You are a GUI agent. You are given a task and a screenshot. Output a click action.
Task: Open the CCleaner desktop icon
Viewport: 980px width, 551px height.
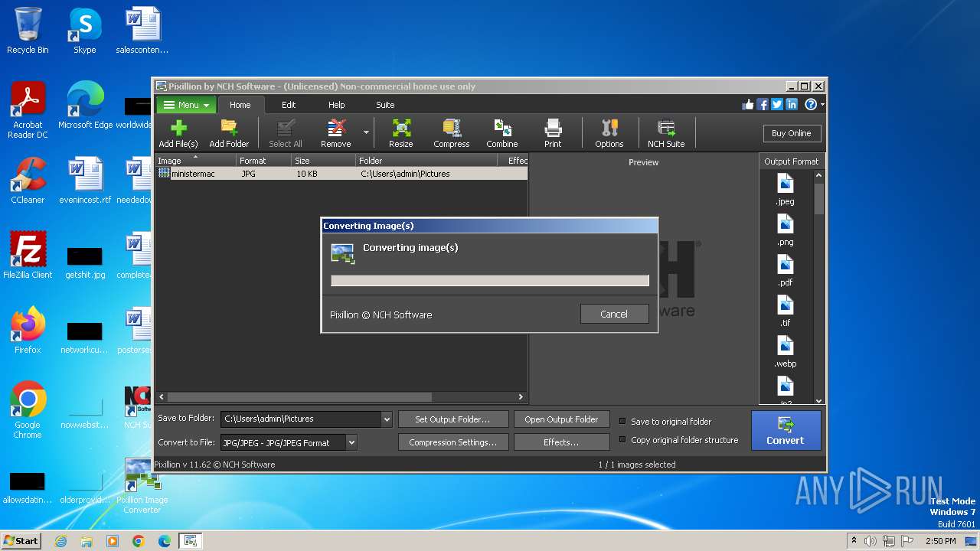point(28,181)
